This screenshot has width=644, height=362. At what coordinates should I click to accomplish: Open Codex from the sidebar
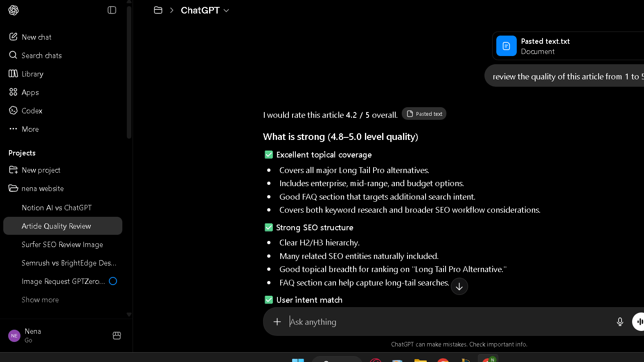point(63,110)
